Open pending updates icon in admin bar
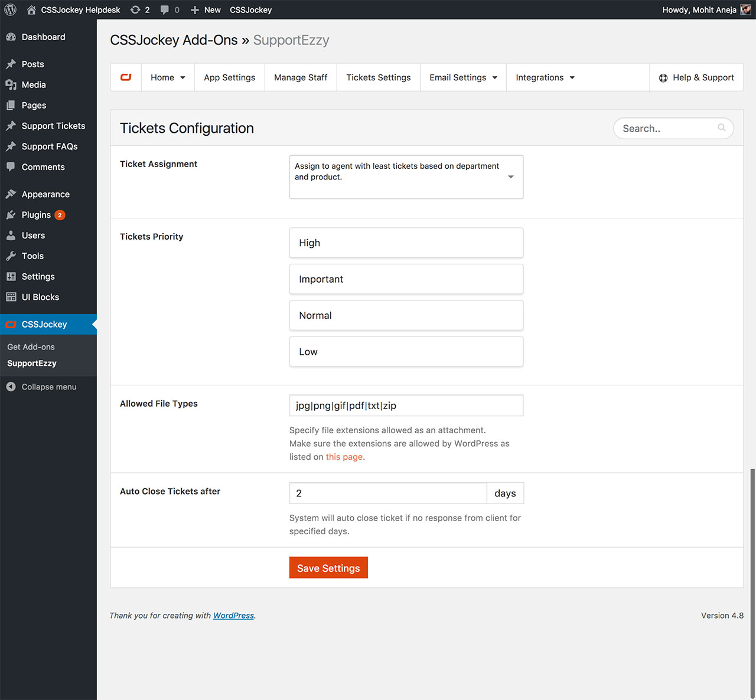This screenshot has height=700, width=756. pyautogui.click(x=135, y=9)
